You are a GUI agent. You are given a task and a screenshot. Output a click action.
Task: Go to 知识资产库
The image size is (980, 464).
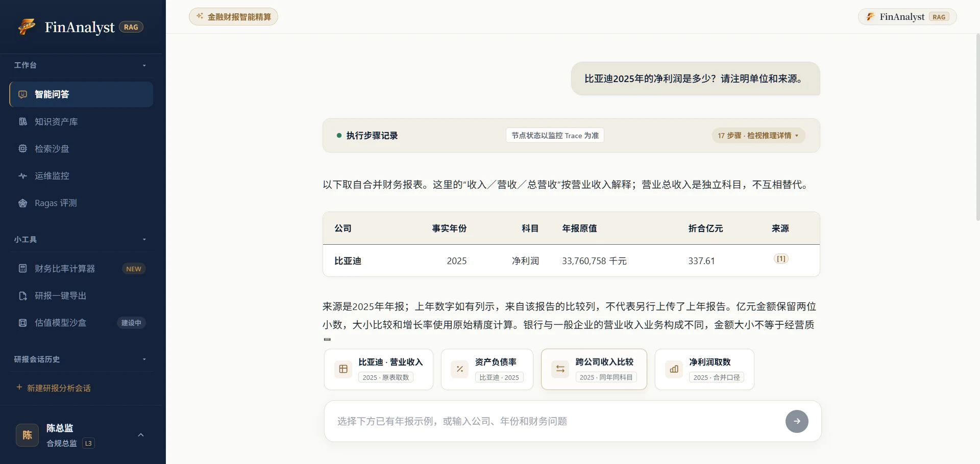tap(81, 121)
